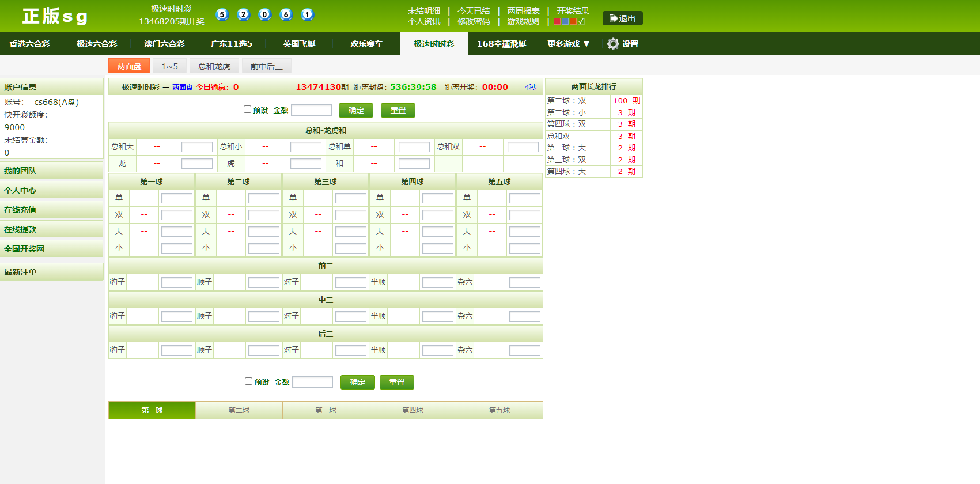This screenshot has height=484, width=980.
Task: Click the lottery ball showing number 2
Action: pyautogui.click(x=244, y=14)
